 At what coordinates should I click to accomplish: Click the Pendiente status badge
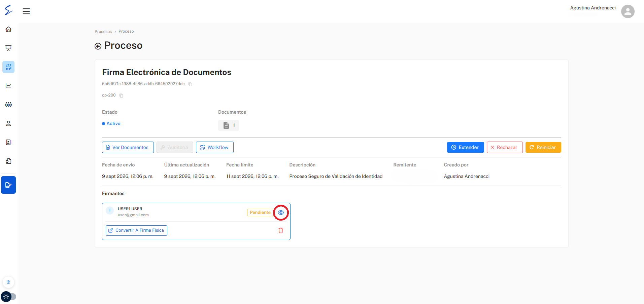[260, 213]
